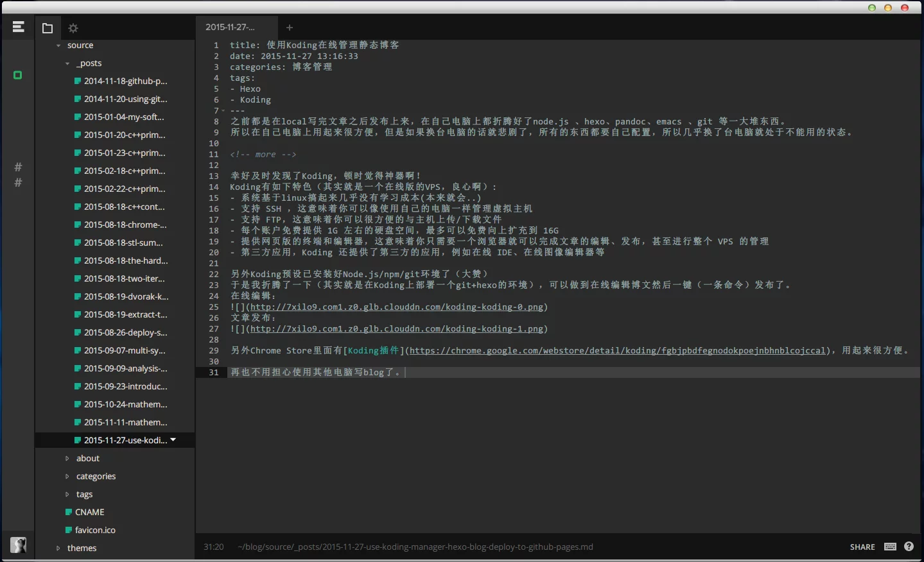Click the green square VM status icon
Viewport: 924px width, 562px height.
pos(18,75)
